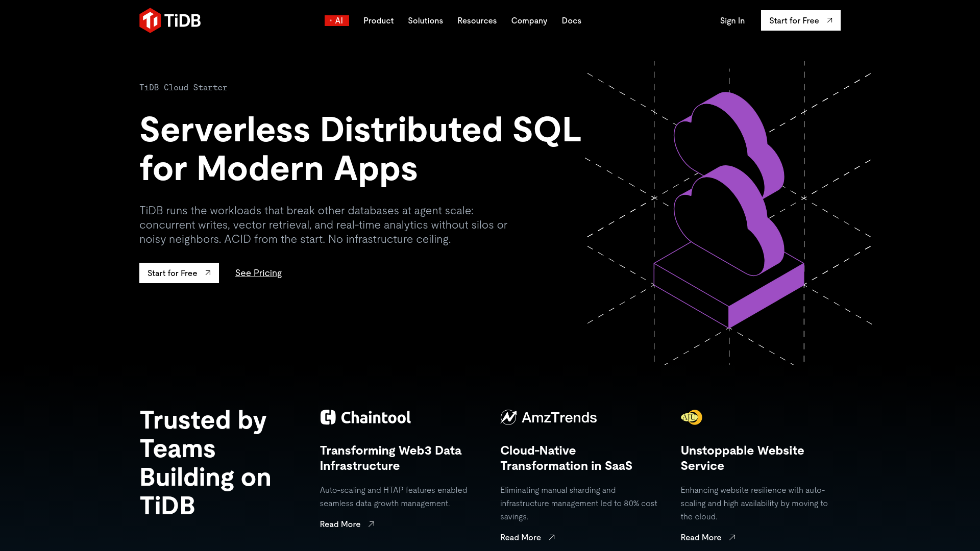Read More about the Chaintool story

click(x=347, y=524)
